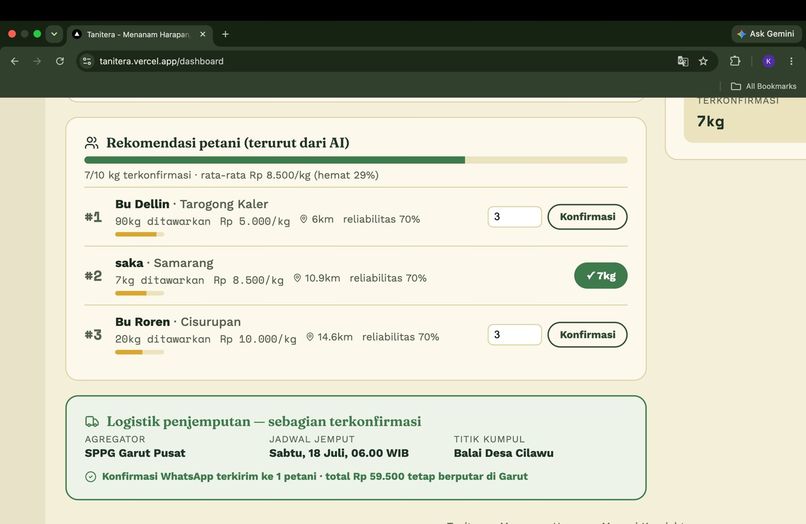
Task: Open the browser extensions puzzle icon
Action: click(735, 61)
